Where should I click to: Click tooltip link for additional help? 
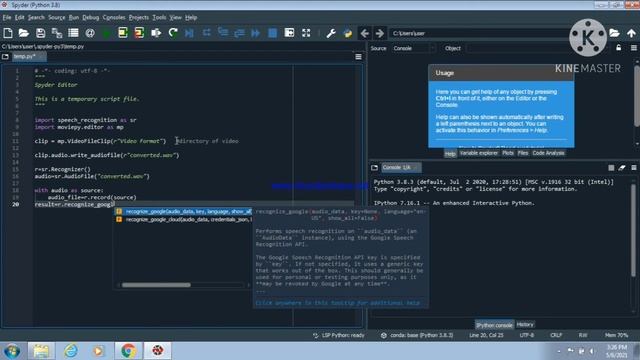[x=338, y=303]
